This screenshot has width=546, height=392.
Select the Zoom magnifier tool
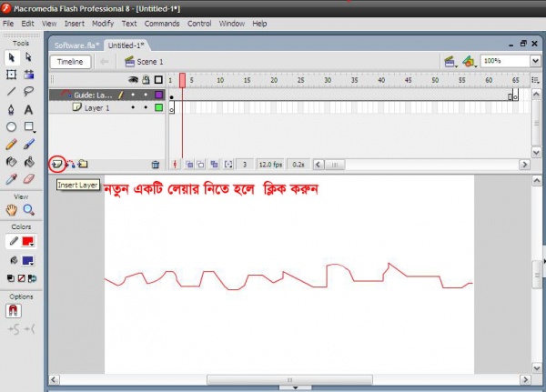28,210
